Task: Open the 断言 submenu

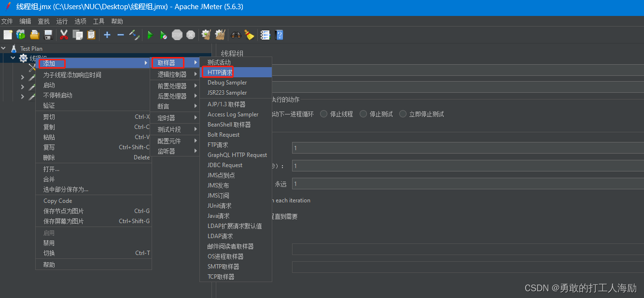Action: click(176, 106)
